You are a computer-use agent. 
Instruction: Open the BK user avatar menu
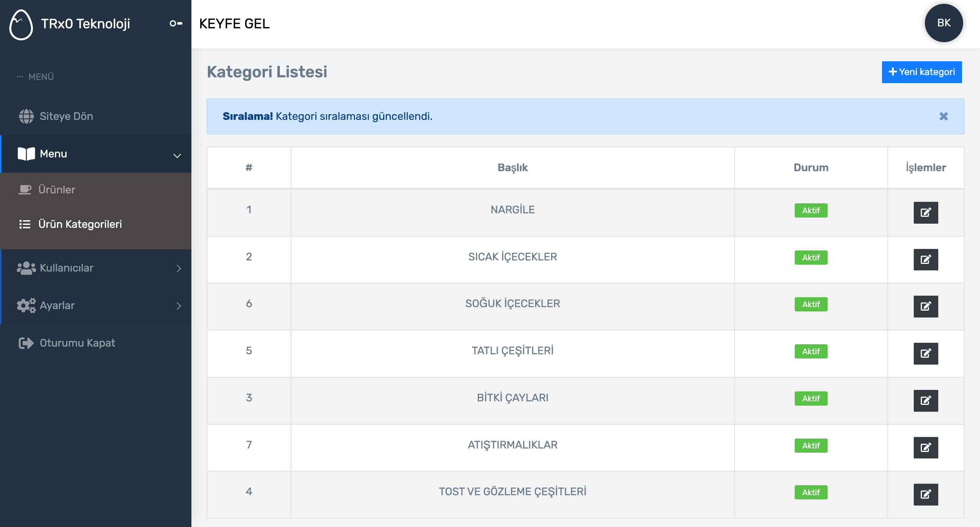coord(944,23)
